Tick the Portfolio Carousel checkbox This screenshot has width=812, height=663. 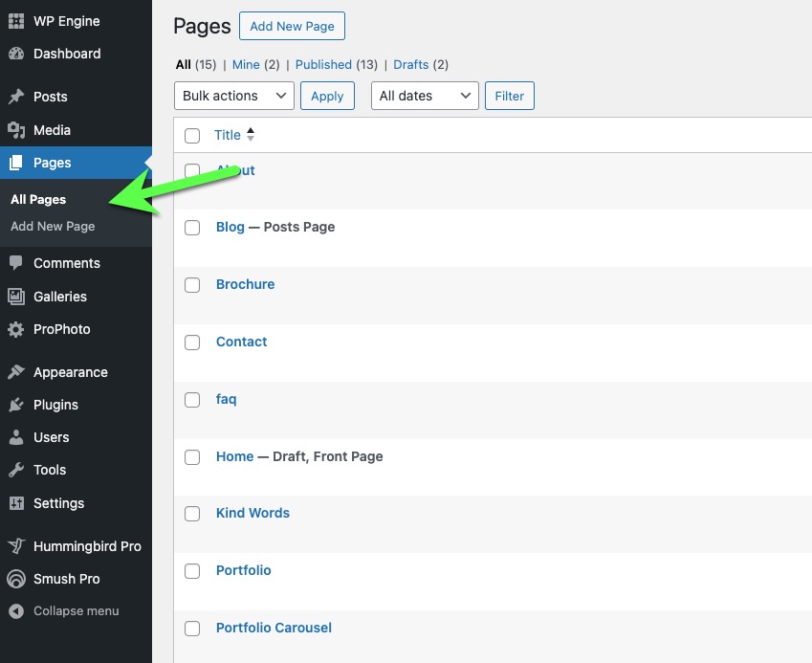coord(192,629)
